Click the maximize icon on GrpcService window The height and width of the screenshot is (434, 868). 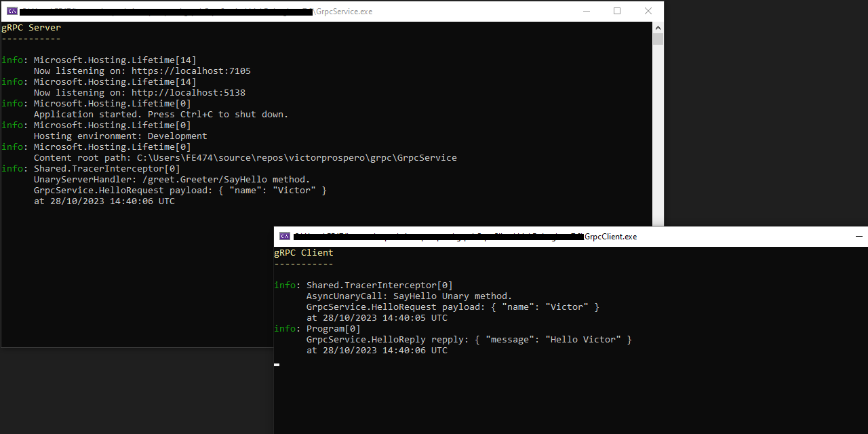616,11
